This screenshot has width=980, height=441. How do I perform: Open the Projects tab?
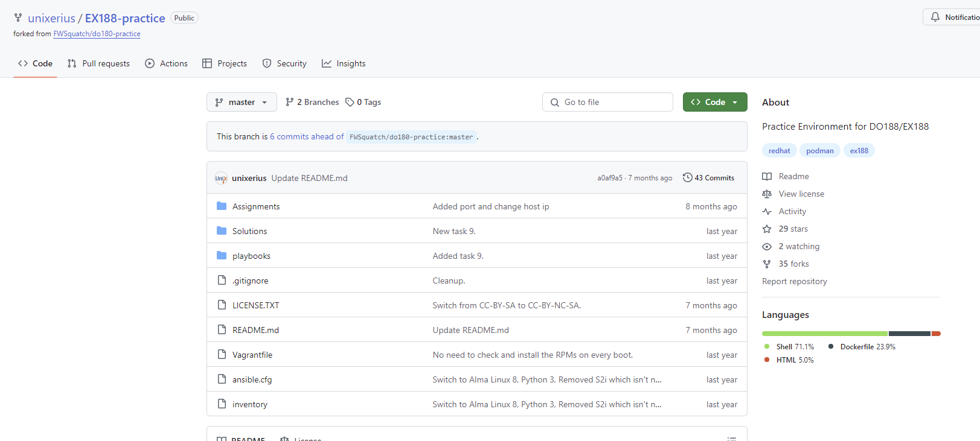[225, 63]
